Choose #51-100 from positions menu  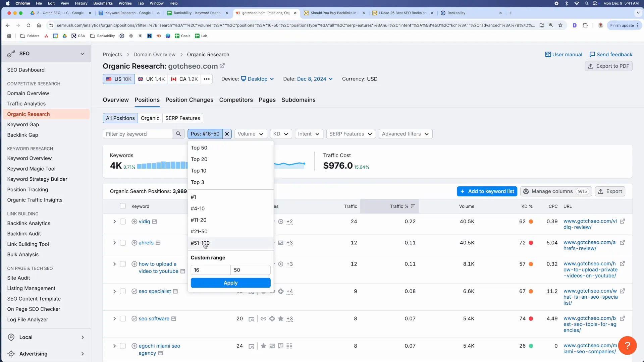point(231,243)
